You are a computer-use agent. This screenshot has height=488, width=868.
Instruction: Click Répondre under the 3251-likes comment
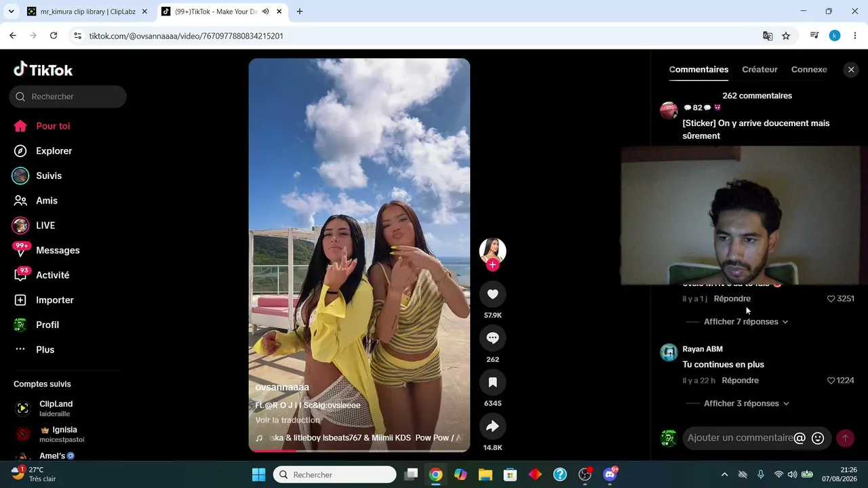click(732, 299)
